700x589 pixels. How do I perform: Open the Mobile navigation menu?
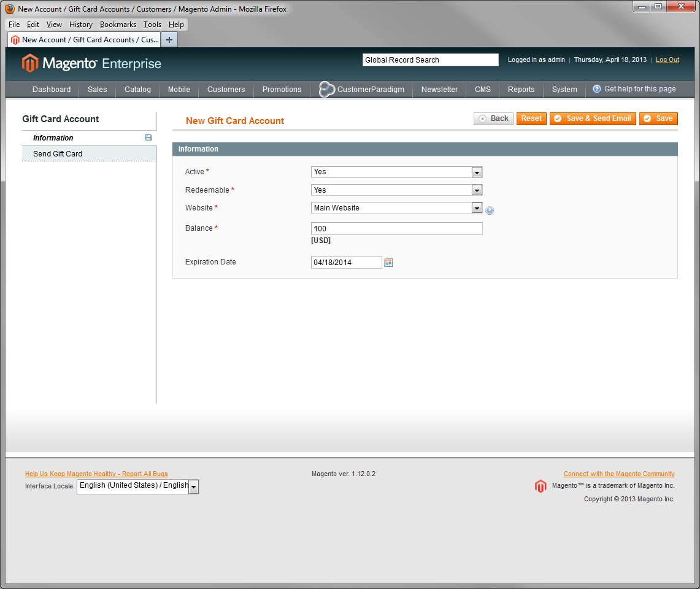[179, 90]
